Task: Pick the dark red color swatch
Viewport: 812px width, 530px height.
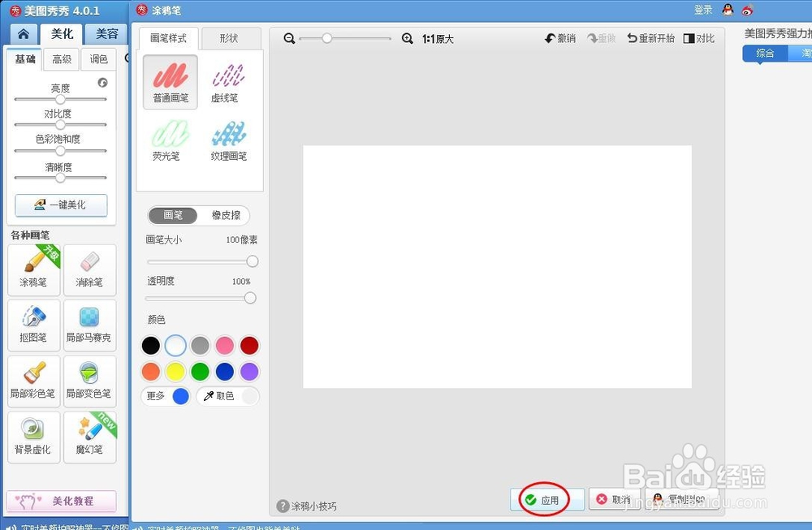Action: 249,345
